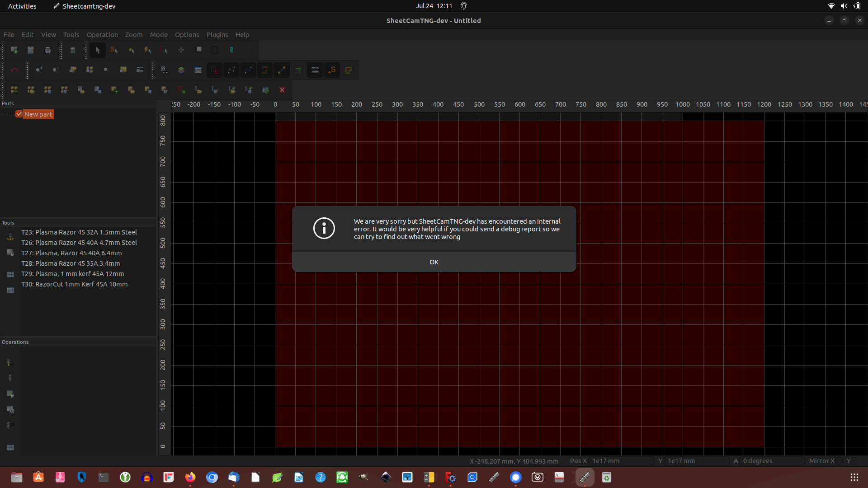The height and width of the screenshot is (488, 868).
Task: Select tool T30: RazorCut 1mm Kerf 45A 10mm
Action: 74,284
